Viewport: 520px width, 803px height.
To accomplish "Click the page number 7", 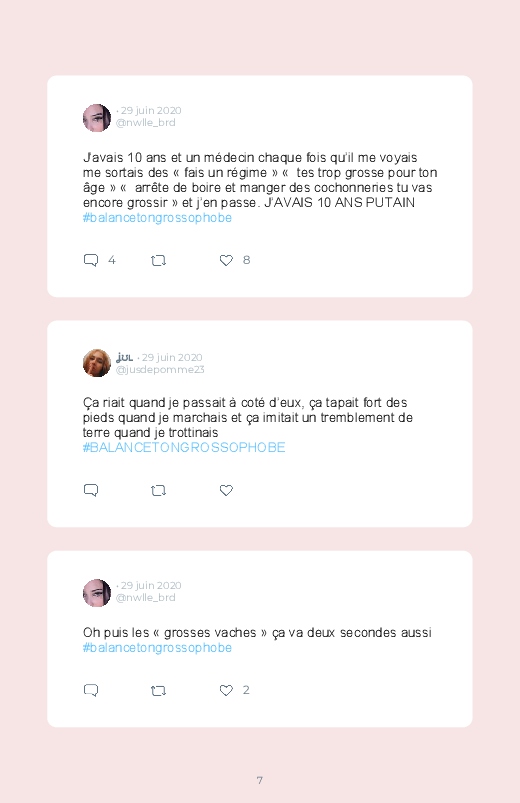I will tap(260, 780).
